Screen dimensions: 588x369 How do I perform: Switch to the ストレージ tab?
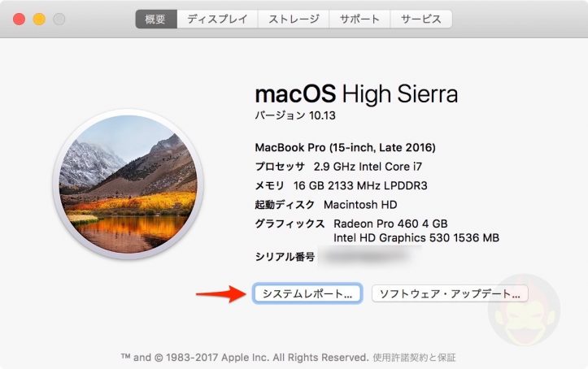pyautogui.click(x=294, y=19)
